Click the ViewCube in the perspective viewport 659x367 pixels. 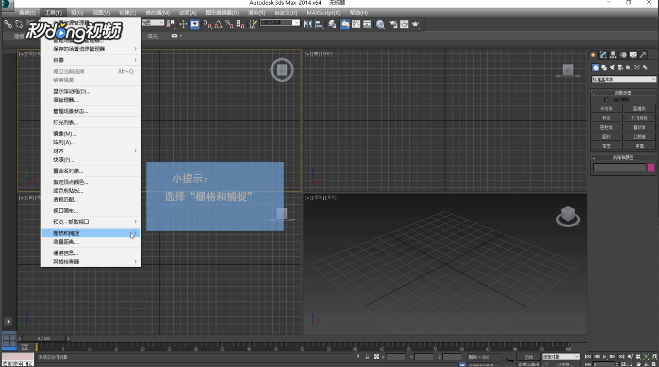568,217
